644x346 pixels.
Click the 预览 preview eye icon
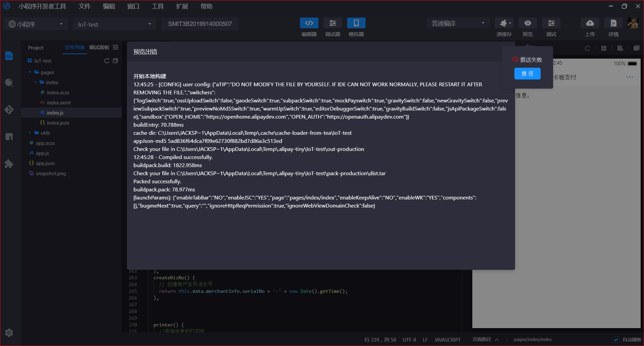pos(528,23)
